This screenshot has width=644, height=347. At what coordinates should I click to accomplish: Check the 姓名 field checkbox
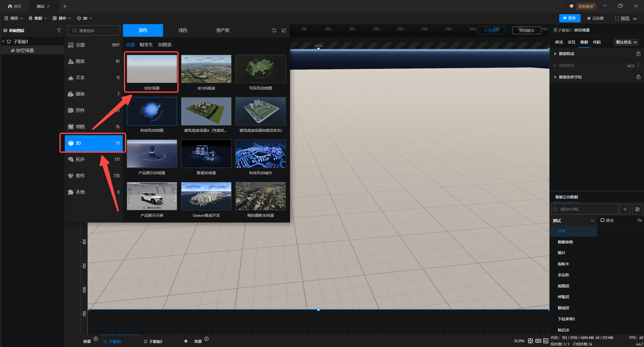point(602,220)
